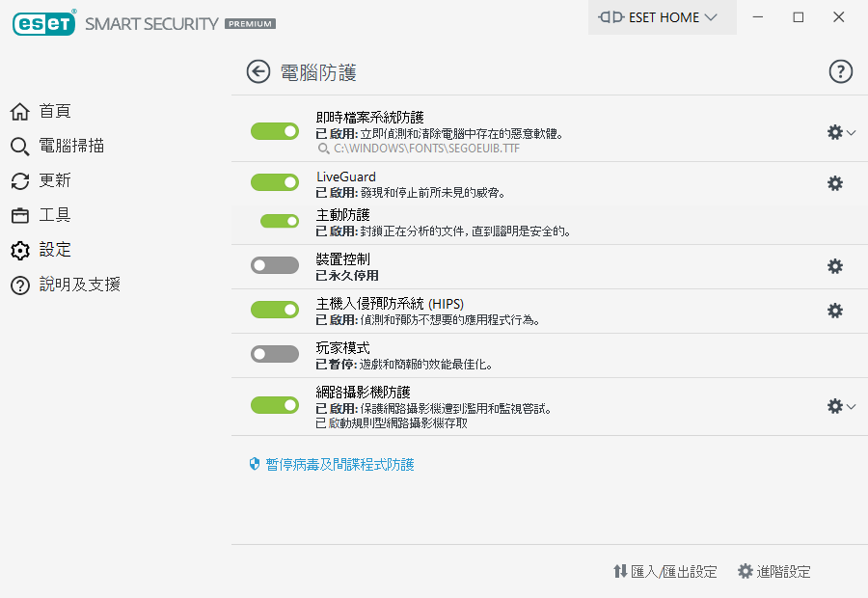The image size is (868, 598).
Task: Disable the 主動防護 toggle switch
Action: (x=280, y=221)
